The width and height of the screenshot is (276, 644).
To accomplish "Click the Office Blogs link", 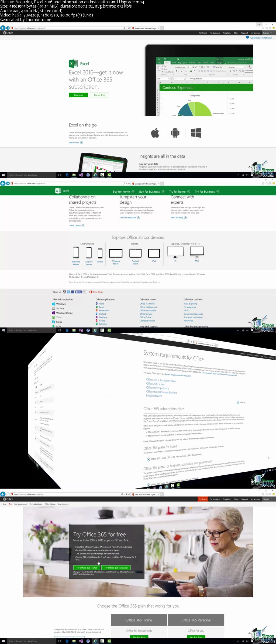I will point(96,292).
